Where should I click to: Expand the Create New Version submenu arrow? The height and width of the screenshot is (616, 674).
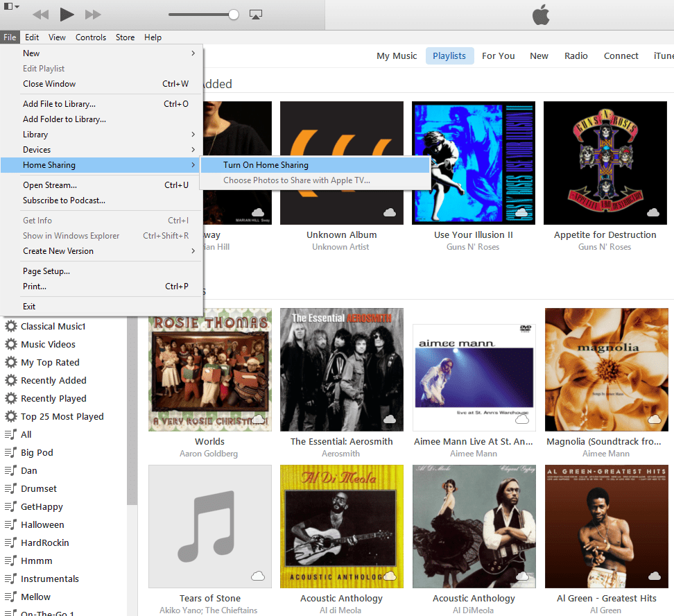193,251
